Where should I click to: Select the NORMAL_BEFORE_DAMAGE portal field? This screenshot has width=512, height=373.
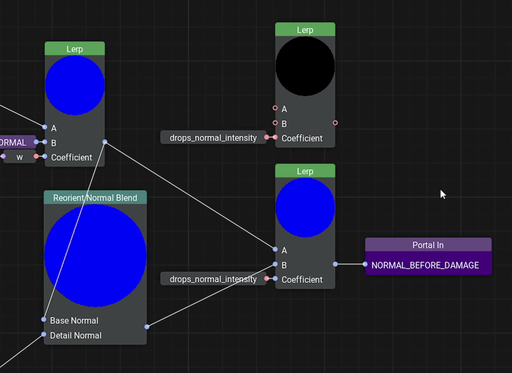[428, 265]
